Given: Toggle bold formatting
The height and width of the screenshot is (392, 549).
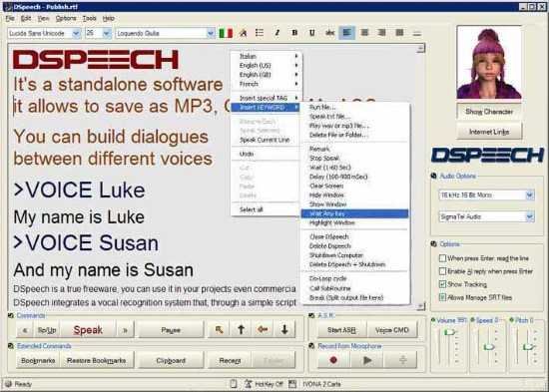Looking at the screenshot, I should (294, 33).
